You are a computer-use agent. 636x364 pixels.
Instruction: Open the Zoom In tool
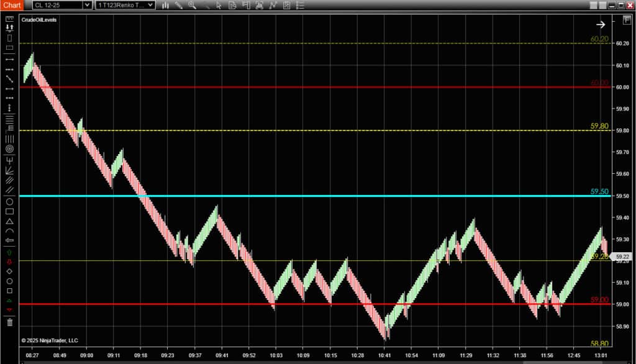pos(192,5)
